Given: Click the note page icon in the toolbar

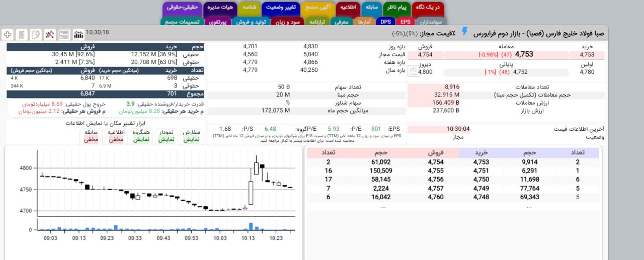Looking at the screenshot, I should [x=36, y=34].
